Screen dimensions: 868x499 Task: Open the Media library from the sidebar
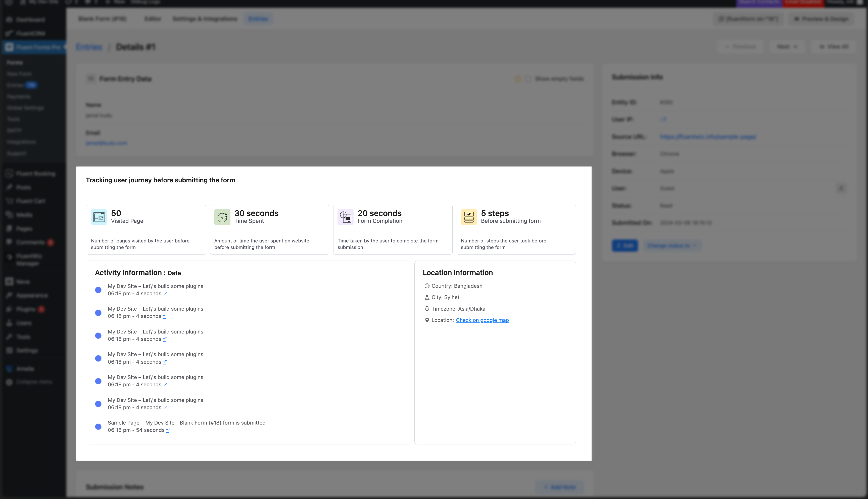pos(24,215)
